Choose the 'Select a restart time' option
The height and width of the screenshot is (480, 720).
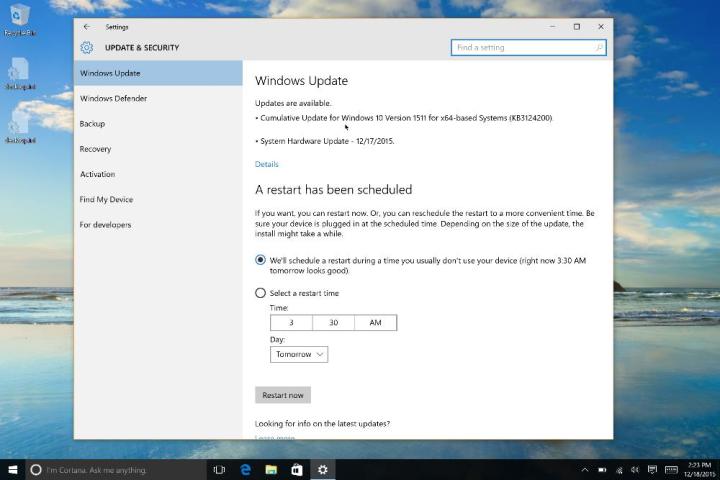(x=260, y=293)
